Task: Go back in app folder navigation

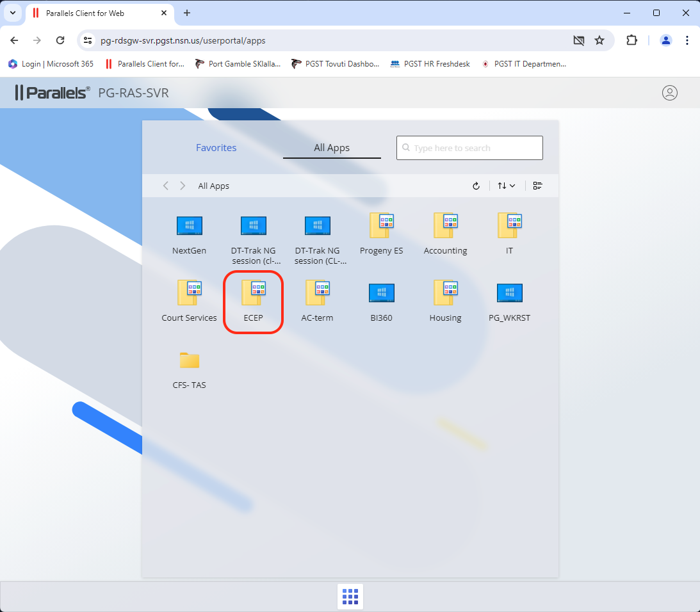Action: tap(166, 186)
